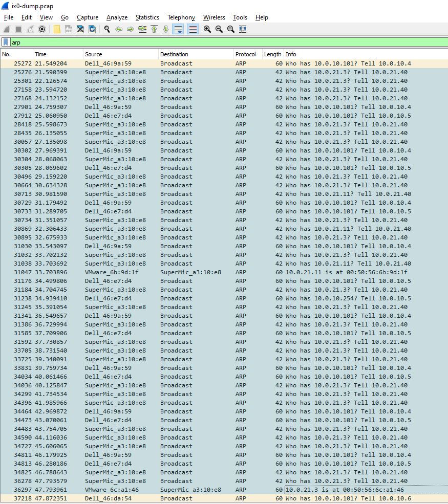
Task: Jump to the first packet icon
Action: click(154, 30)
